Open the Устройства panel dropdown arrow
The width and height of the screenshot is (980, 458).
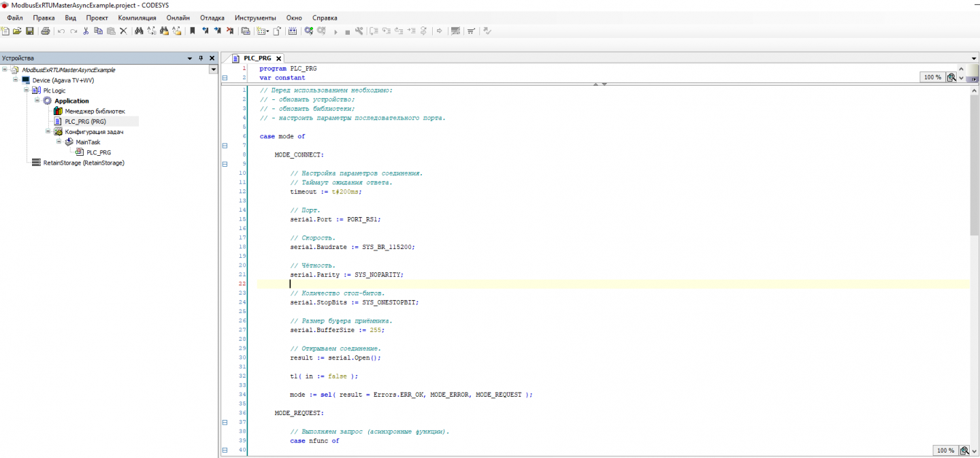coord(190,59)
